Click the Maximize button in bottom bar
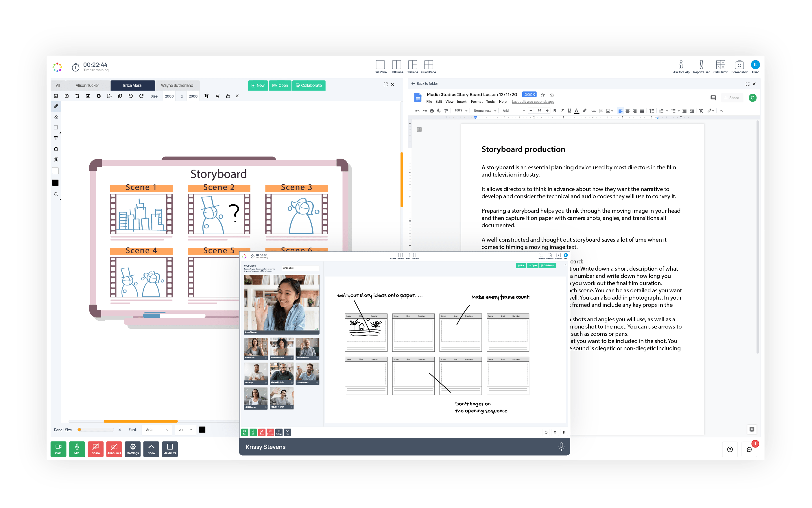812x508 pixels. 170,449
